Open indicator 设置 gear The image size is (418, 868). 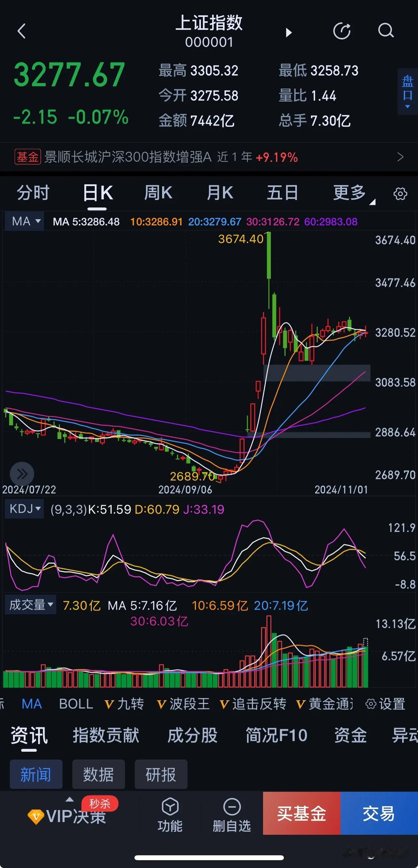pos(385,704)
